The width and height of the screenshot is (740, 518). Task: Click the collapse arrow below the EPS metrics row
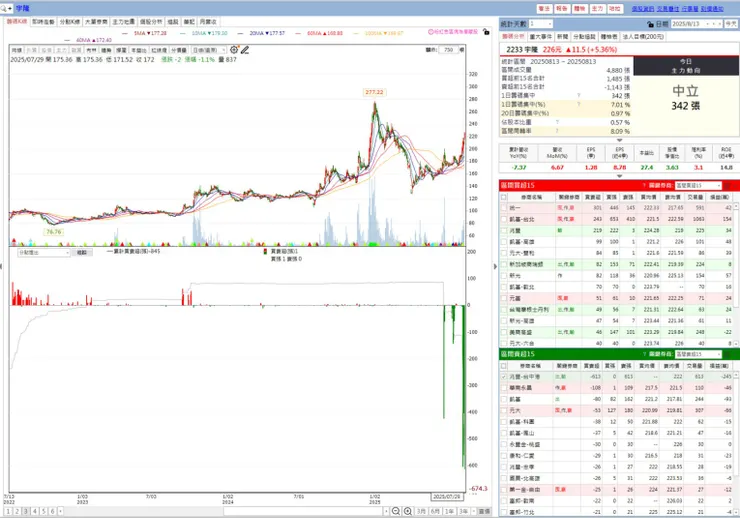point(620,176)
